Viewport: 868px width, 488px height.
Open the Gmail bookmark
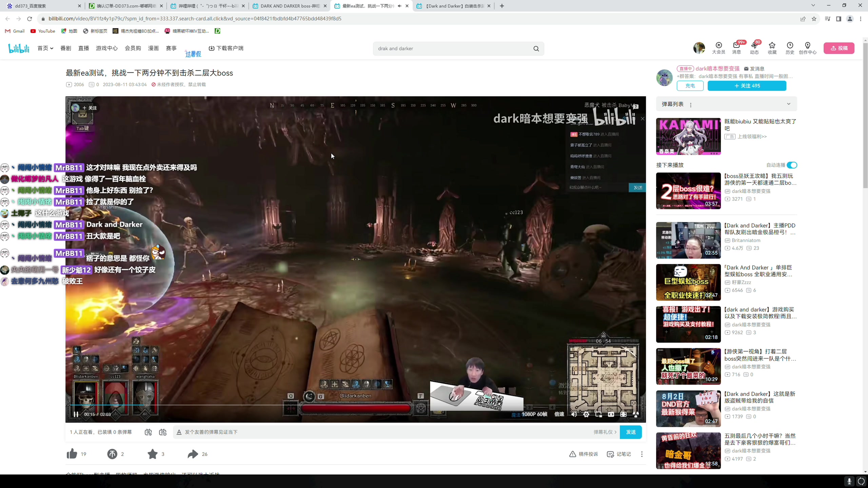pos(15,31)
